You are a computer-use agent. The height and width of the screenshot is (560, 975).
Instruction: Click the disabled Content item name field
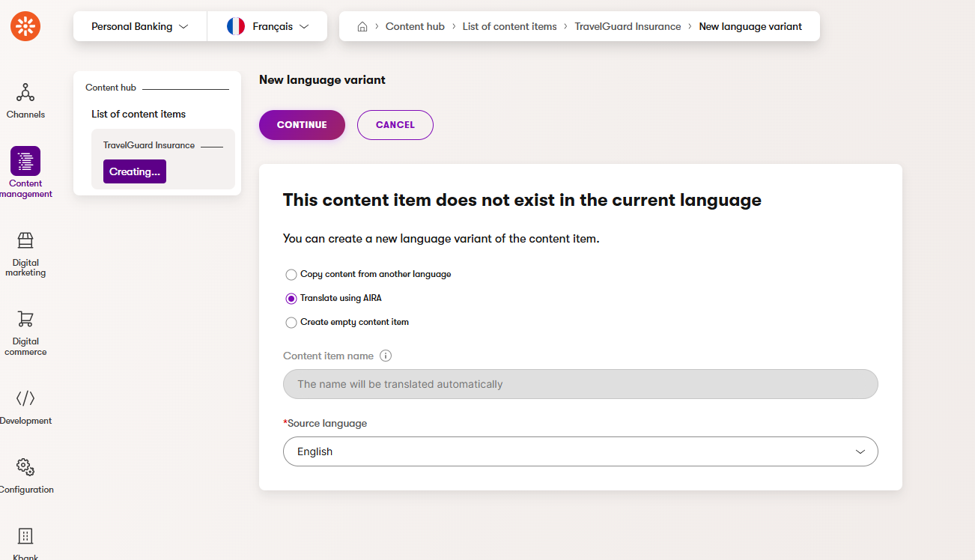tap(580, 384)
